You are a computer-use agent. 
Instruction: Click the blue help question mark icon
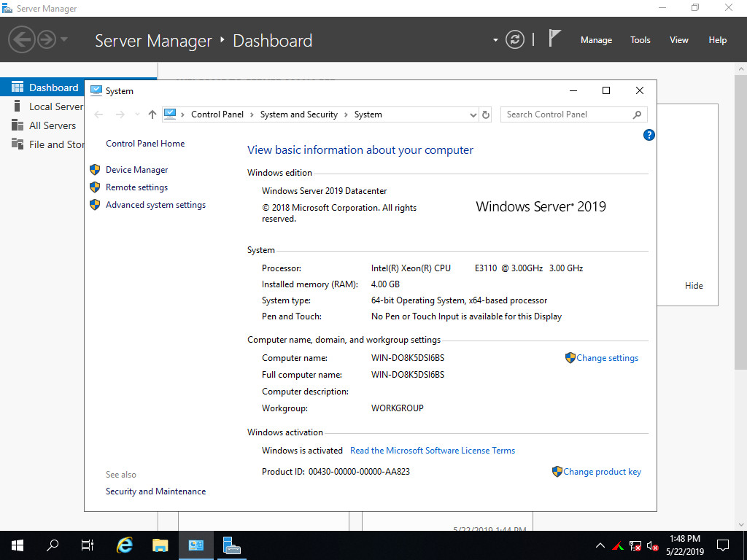(649, 135)
